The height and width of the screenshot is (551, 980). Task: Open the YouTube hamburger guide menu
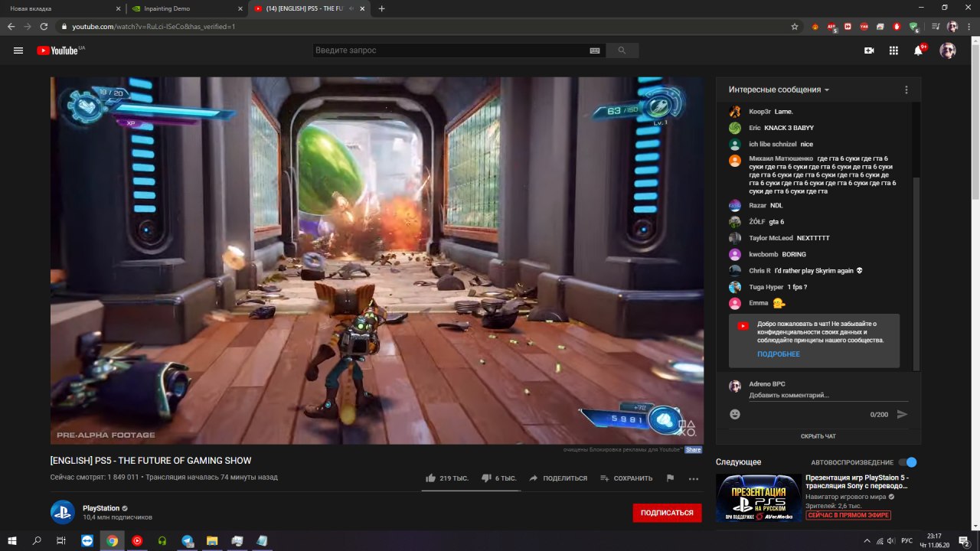point(18,51)
